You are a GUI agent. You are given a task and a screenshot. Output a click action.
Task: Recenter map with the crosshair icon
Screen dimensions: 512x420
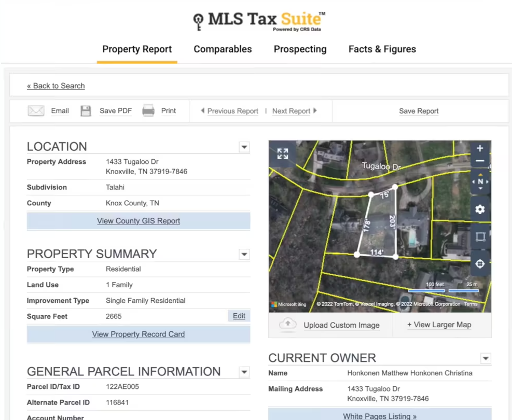[x=480, y=264]
